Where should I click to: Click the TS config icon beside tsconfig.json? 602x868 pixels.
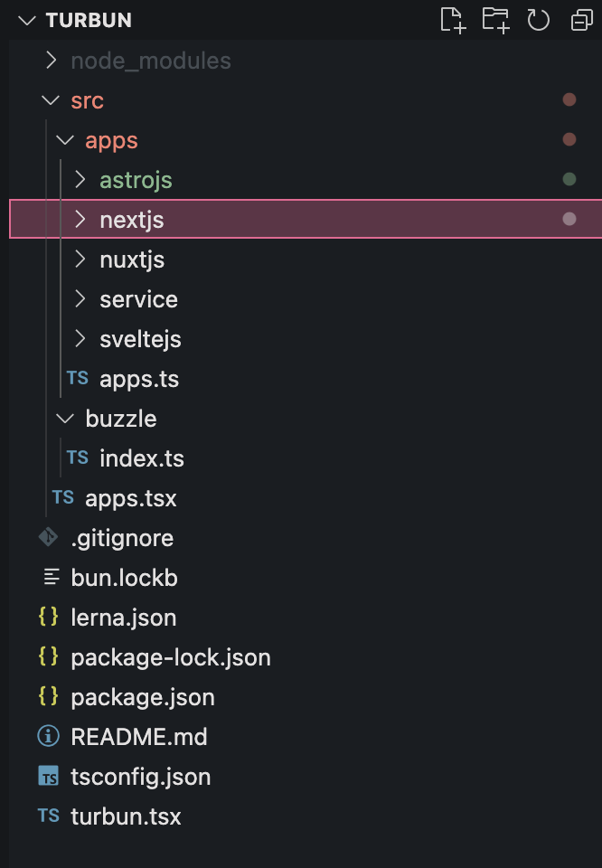pos(49,776)
